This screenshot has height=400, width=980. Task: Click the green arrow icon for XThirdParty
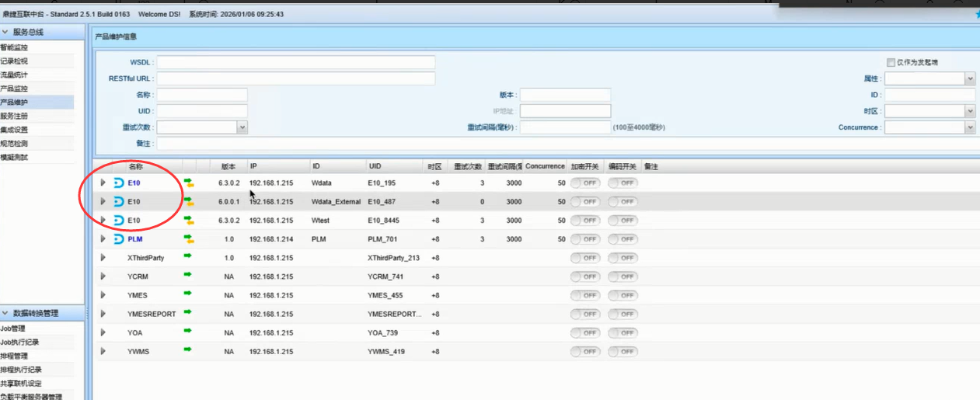coord(187,256)
